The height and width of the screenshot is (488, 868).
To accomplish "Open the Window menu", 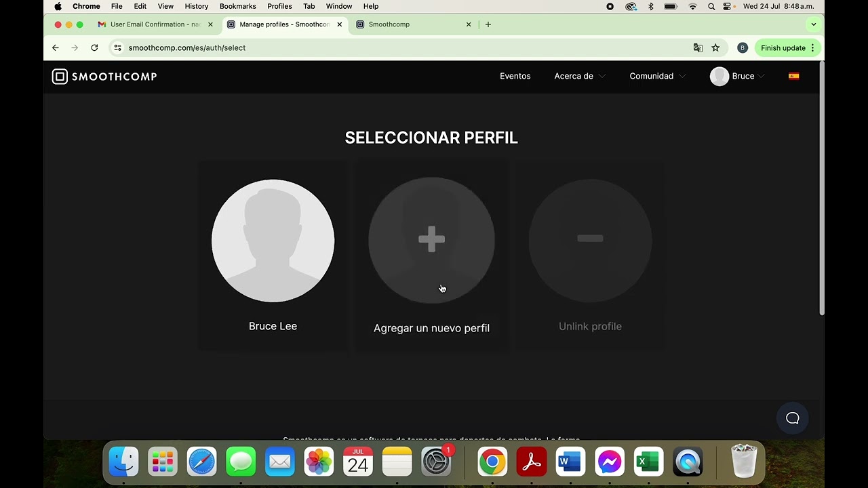I will point(339,6).
